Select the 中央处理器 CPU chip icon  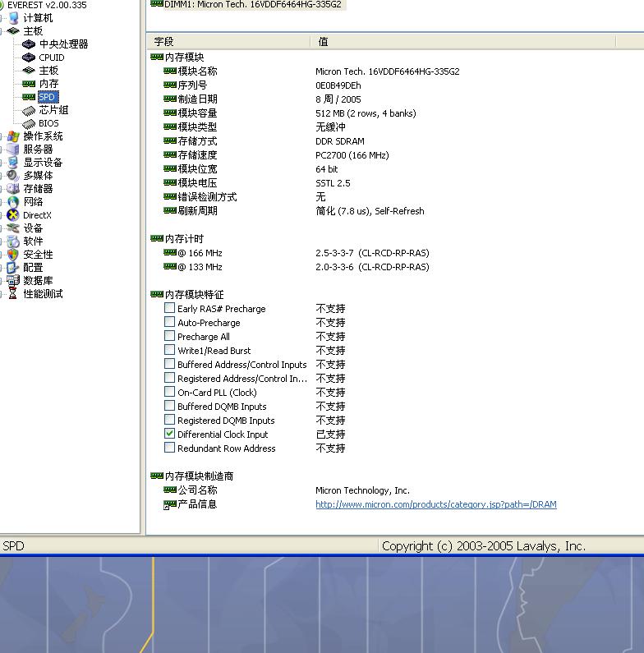tap(28, 44)
